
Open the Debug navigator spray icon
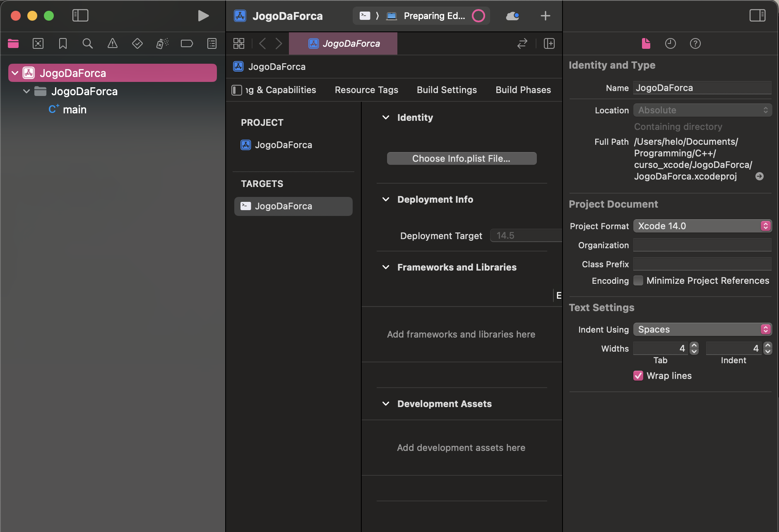pos(162,43)
